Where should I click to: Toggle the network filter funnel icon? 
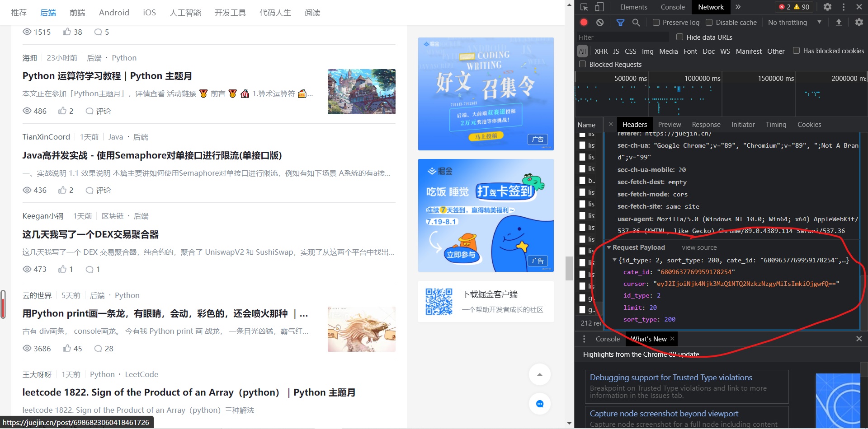pos(620,22)
